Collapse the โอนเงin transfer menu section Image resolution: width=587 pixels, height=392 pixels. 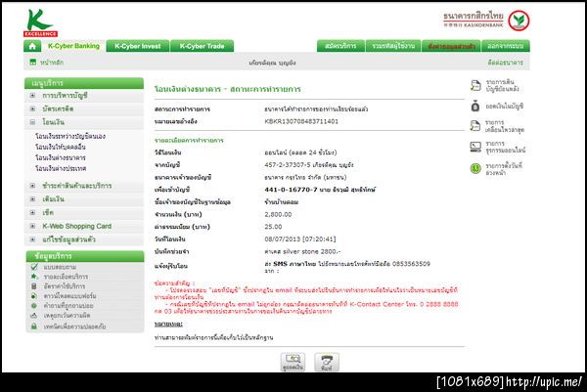pyautogui.click(x=32, y=122)
